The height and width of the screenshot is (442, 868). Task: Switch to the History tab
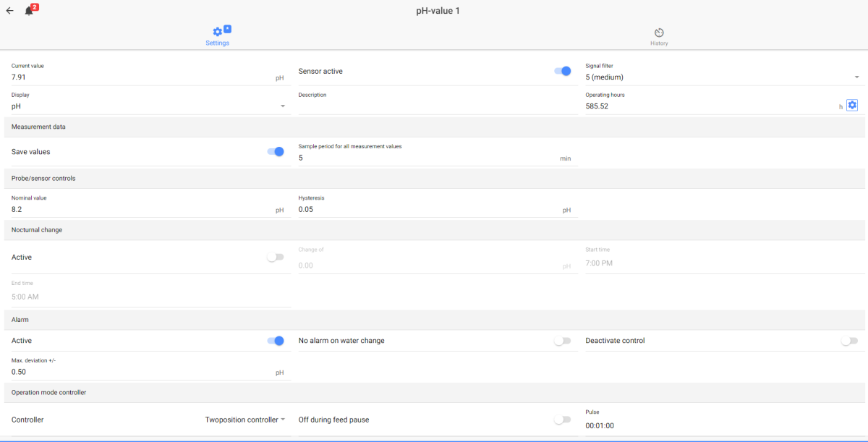pyautogui.click(x=659, y=37)
